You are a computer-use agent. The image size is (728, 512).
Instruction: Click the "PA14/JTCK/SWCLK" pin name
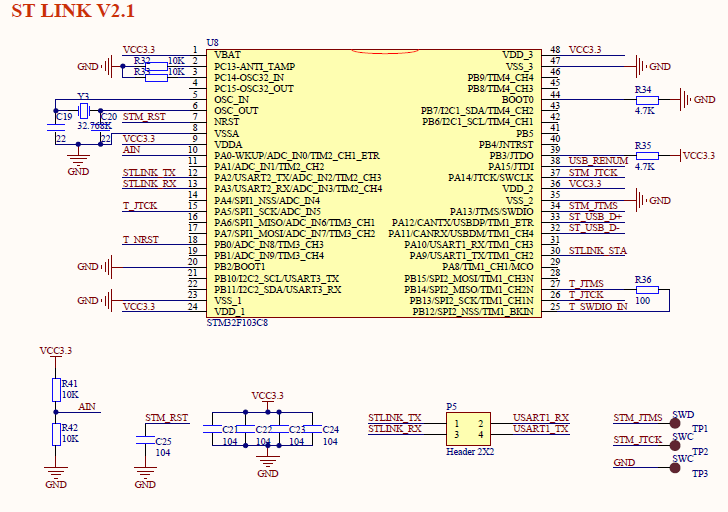click(x=491, y=178)
